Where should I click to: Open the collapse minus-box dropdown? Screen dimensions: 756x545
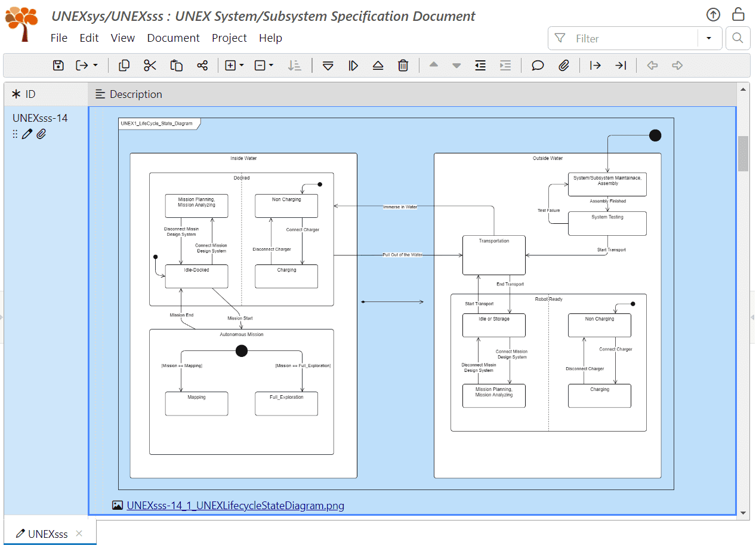click(x=264, y=66)
